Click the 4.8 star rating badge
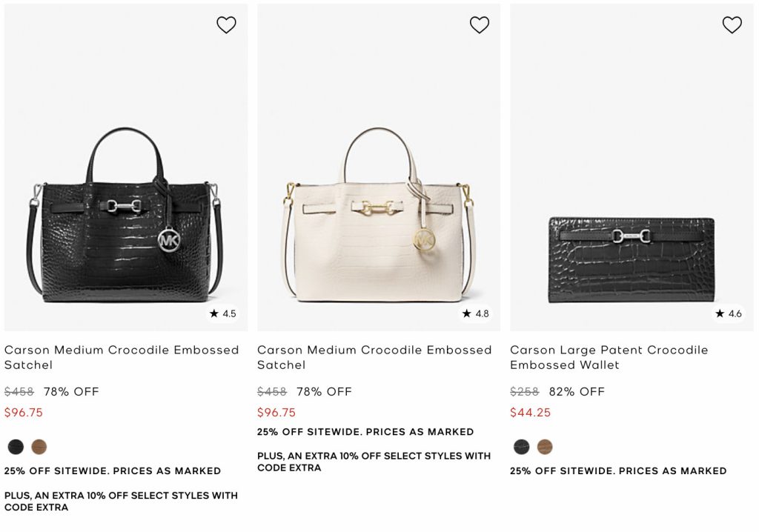 click(475, 313)
